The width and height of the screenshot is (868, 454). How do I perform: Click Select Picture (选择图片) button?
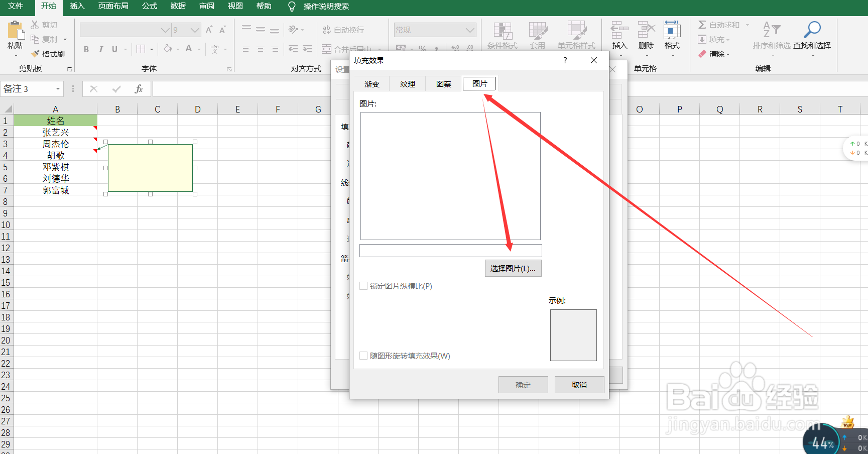[513, 269]
